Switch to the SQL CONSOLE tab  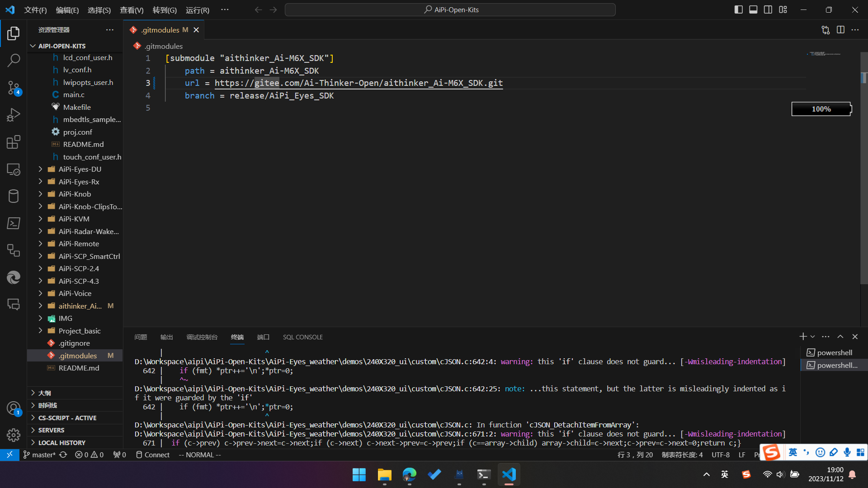coord(303,337)
